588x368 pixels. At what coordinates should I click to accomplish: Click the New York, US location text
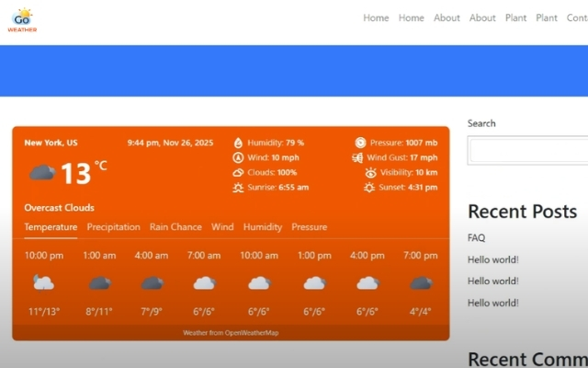[x=51, y=144]
